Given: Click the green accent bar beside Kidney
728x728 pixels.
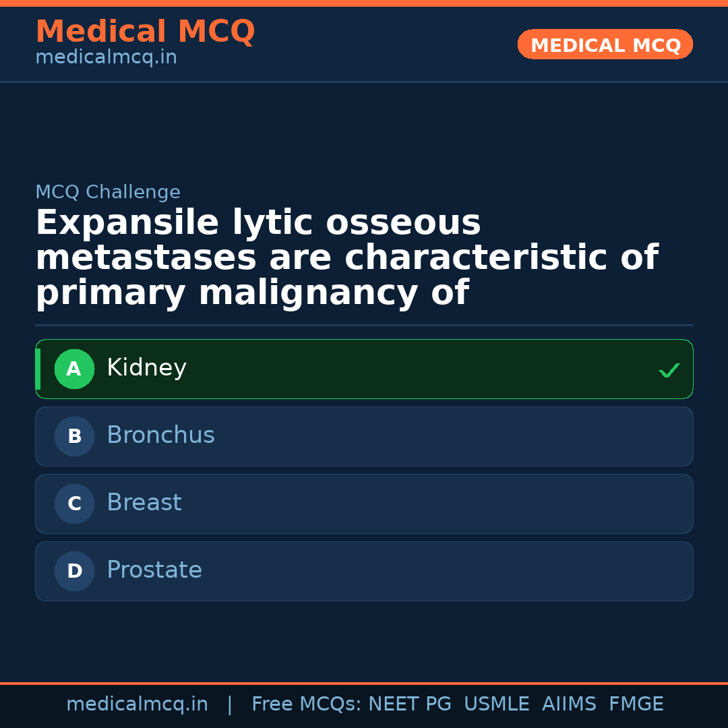Looking at the screenshot, I should (x=38, y=369).
